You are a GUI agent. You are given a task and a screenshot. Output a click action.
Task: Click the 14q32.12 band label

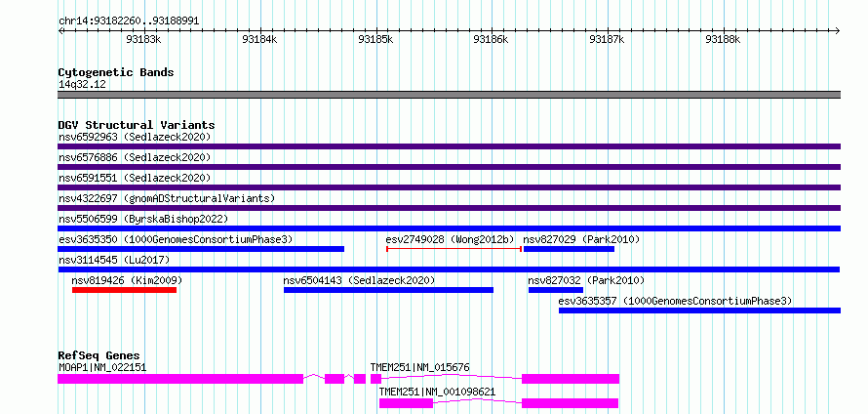coord(82,85)
